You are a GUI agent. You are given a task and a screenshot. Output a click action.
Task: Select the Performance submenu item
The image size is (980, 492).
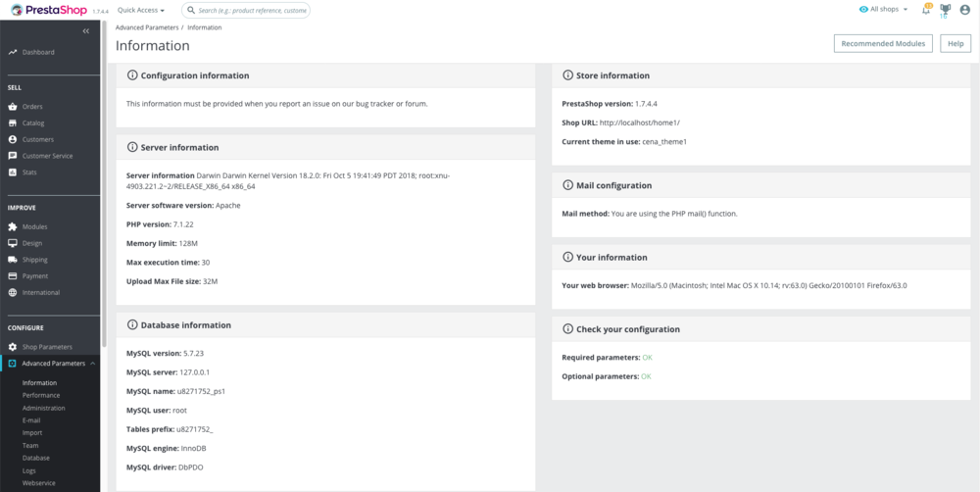pyautogui.click(x=41, y=395)
